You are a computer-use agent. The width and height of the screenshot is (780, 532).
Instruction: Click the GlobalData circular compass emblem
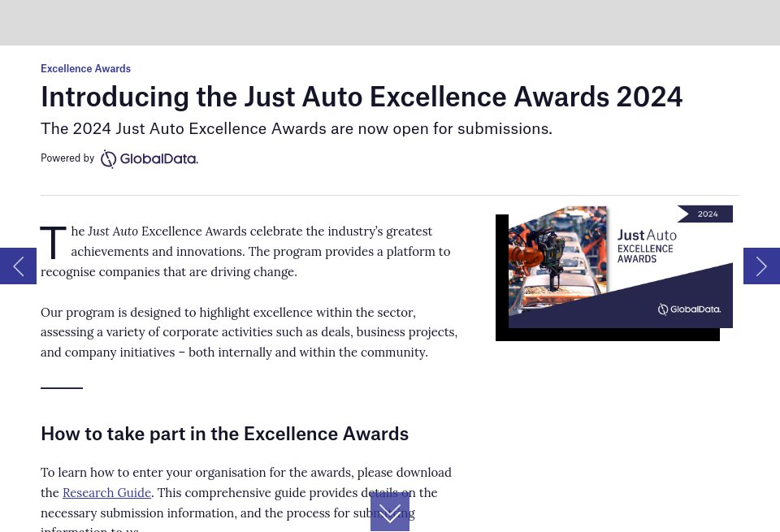pyautogui.click(x=110, y=158)
